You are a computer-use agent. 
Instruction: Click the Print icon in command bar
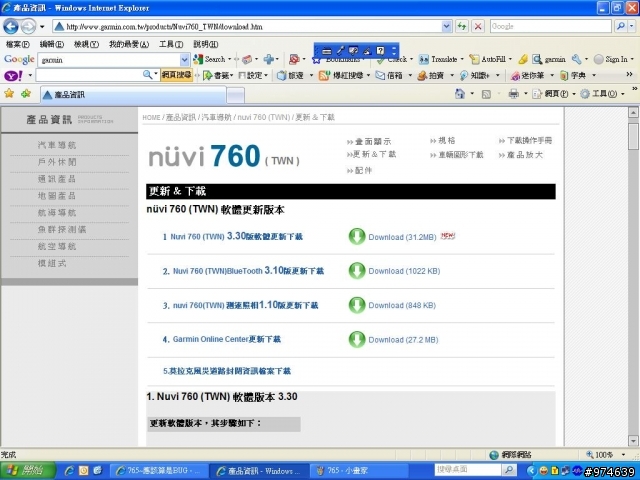click(x=513, y=94)
